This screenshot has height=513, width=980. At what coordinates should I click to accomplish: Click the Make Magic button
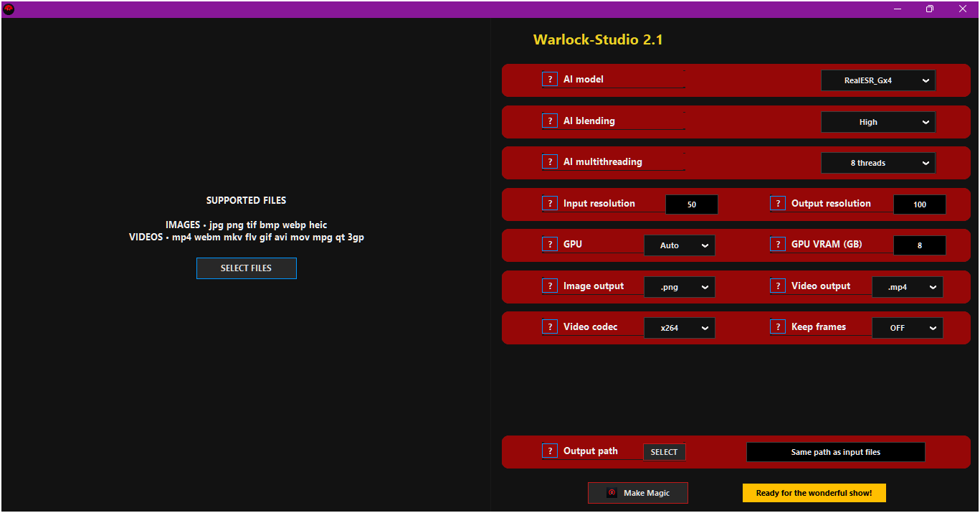coord(638,493)
